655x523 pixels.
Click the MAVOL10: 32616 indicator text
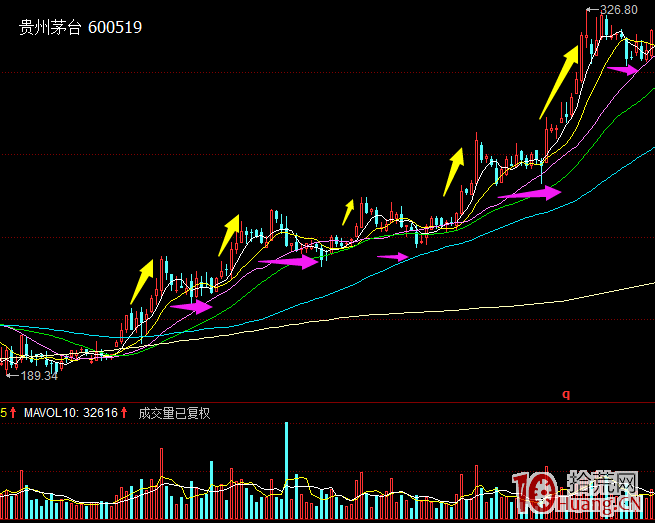tap(71, 413)
